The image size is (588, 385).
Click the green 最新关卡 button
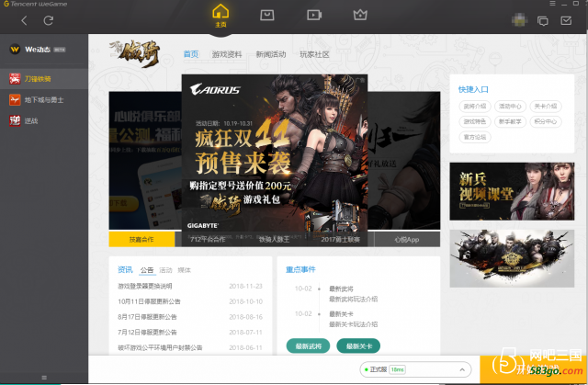pyautogui.click(x=358, y=346)
